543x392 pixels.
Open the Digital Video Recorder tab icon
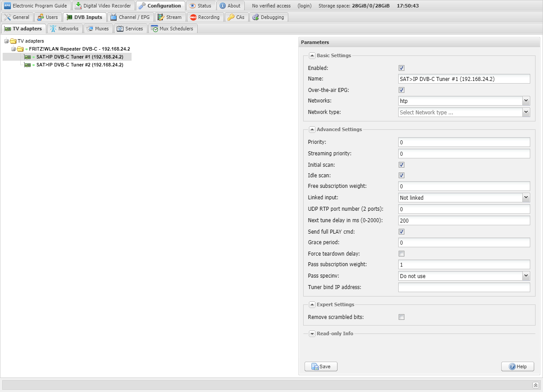tap(78, 6)
